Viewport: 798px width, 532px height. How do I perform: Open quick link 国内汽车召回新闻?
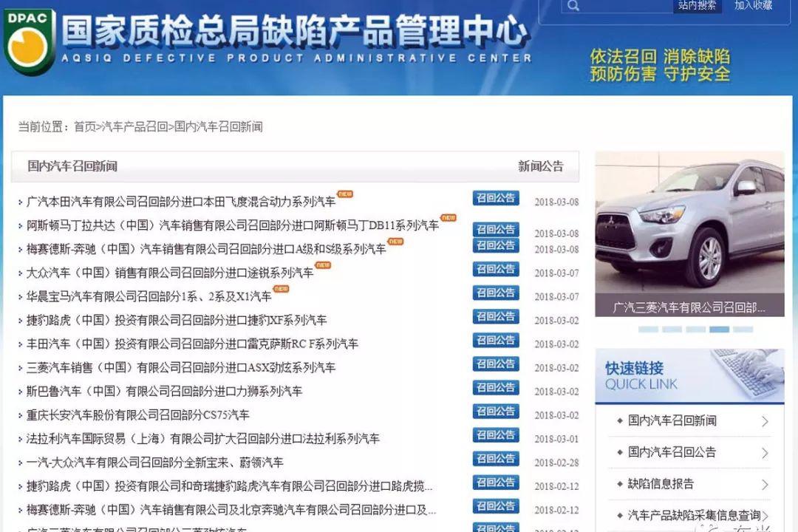click(x=672, y=420)
